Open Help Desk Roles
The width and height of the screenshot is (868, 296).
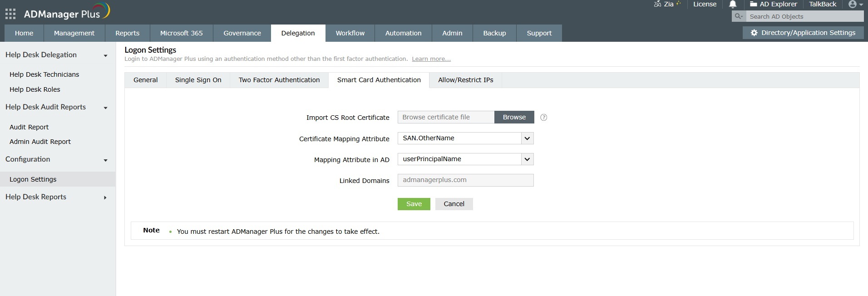point(35,89)
